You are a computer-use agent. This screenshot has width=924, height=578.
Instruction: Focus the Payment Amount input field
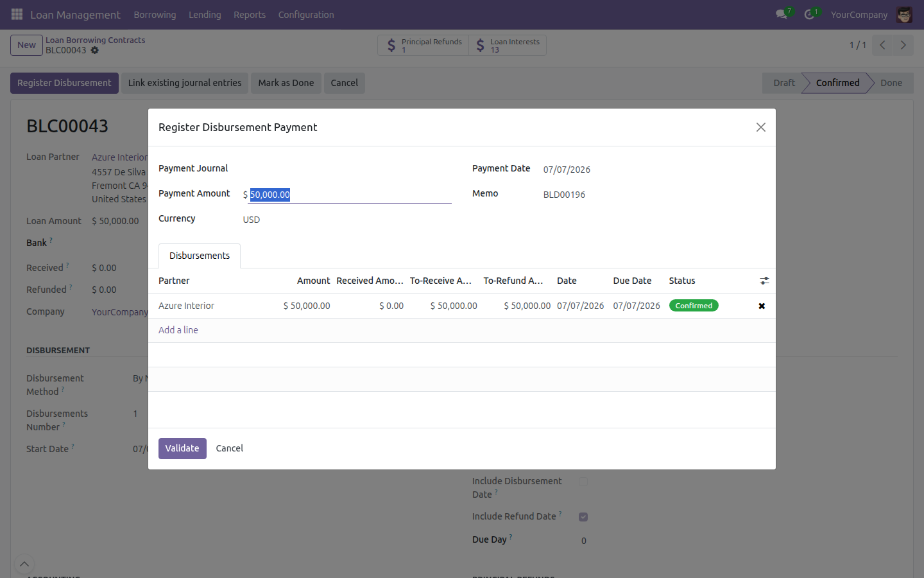coord(350,195)
